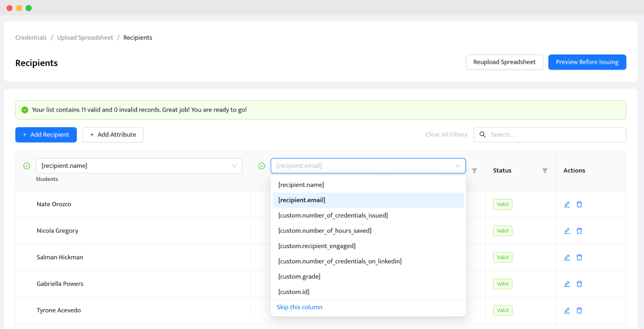The image size is (644, 329).
Task: Edit Nate Orozco's record with pencil icon
Action: [567, 204]
